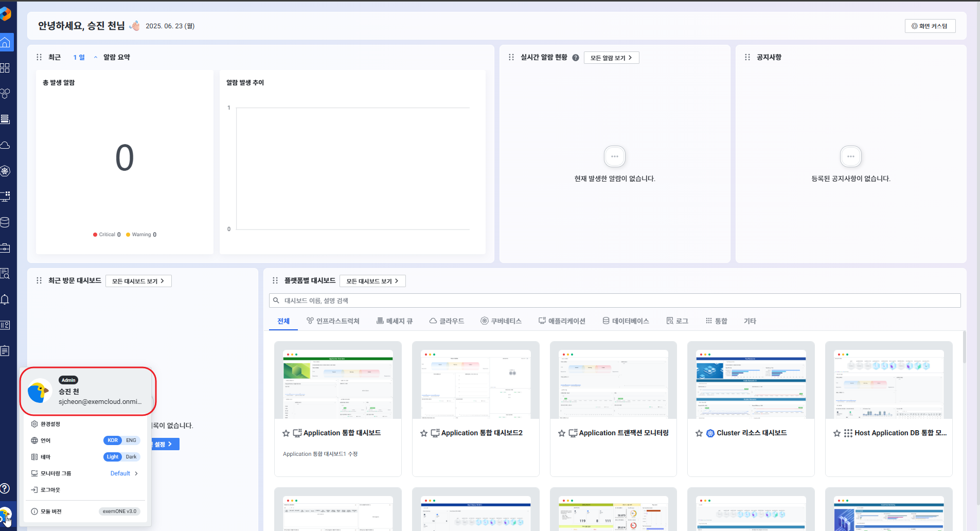This screenshot has width=980, height=531.
Task: Switch to the 쿠버네티스 tab
Action: point(501,321)
